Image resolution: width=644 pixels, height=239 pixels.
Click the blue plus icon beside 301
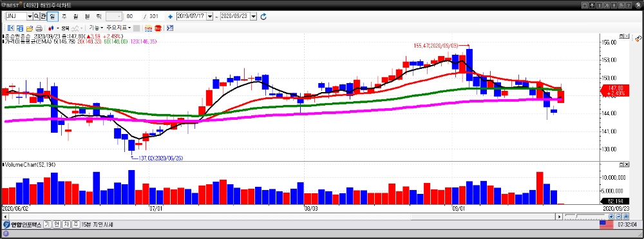click(170, 16)
